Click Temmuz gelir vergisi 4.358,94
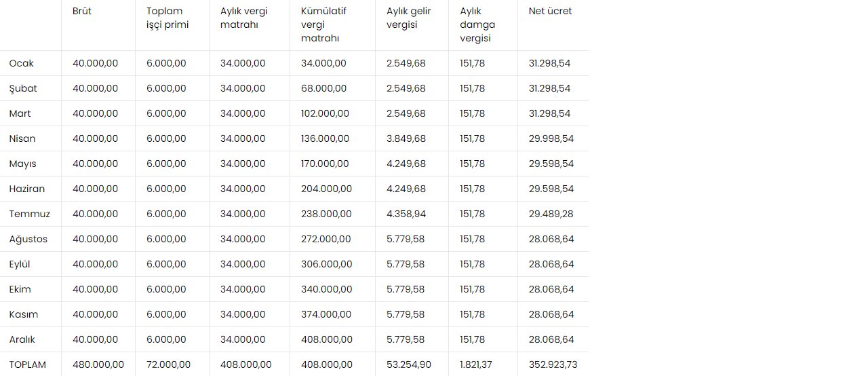The width and height of the screenshot is (868, 376). coord(406,214)
